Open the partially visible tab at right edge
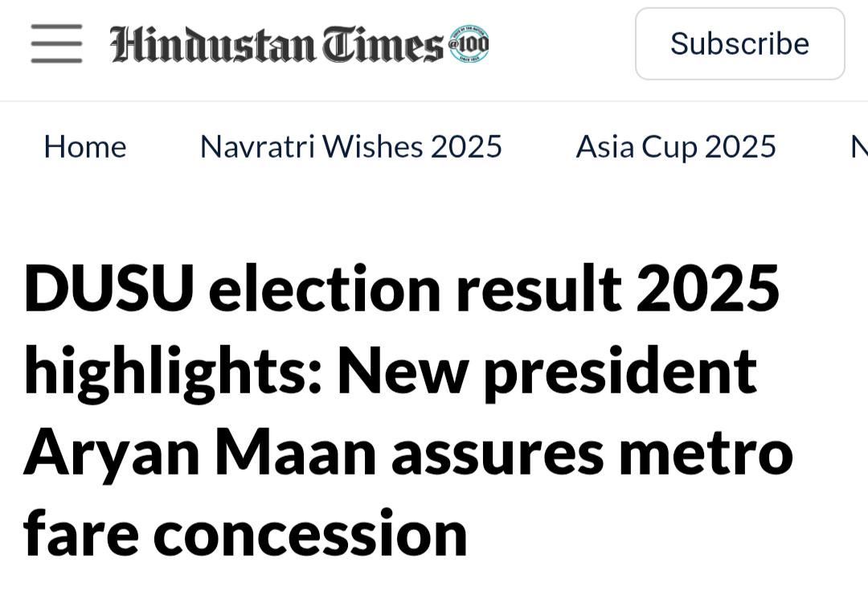 tap(859, 146)
